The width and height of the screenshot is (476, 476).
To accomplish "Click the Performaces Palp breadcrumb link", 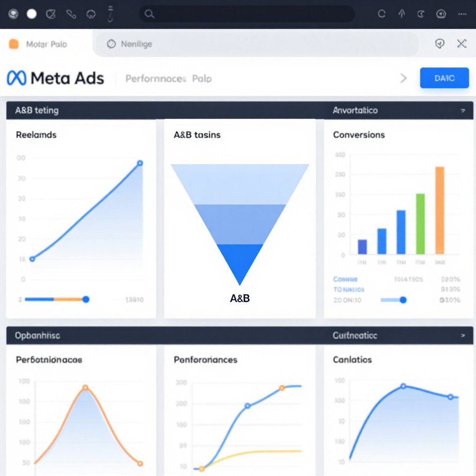I will coord(168,79).
